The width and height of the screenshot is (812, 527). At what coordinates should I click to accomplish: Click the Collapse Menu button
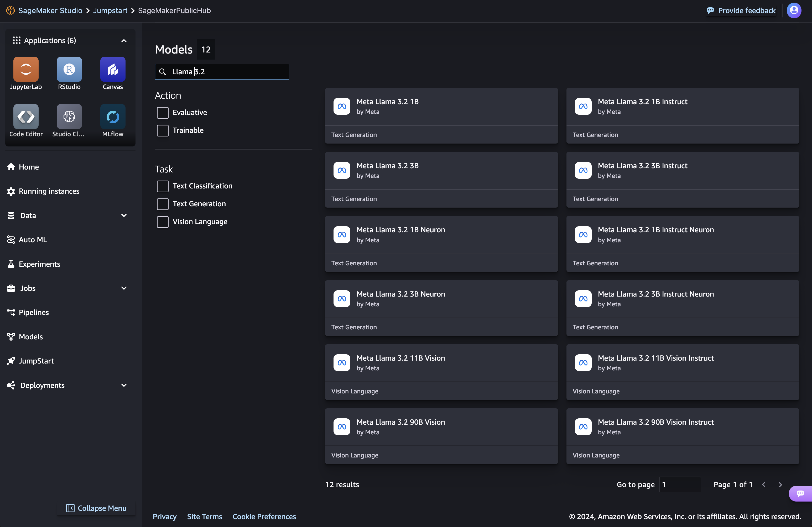(x=96, y=508)
